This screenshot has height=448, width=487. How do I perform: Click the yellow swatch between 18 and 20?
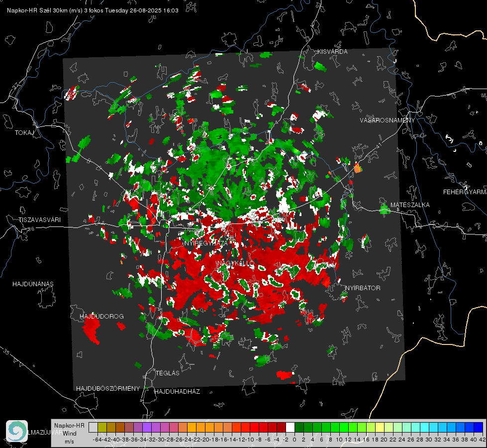(380, 428)
